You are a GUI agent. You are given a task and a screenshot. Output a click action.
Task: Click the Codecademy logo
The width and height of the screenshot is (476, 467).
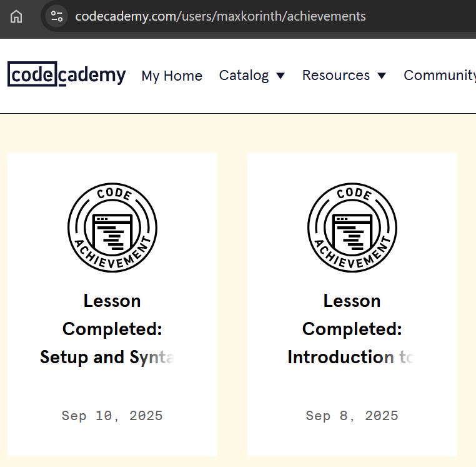click(67, 75)
